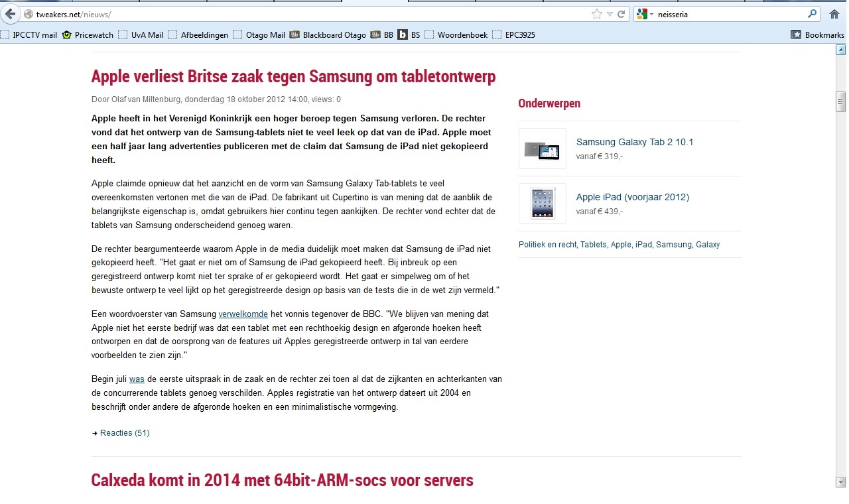Open the Bookmarks menu button
Screen dimensions: 849x504
(818, 35)
